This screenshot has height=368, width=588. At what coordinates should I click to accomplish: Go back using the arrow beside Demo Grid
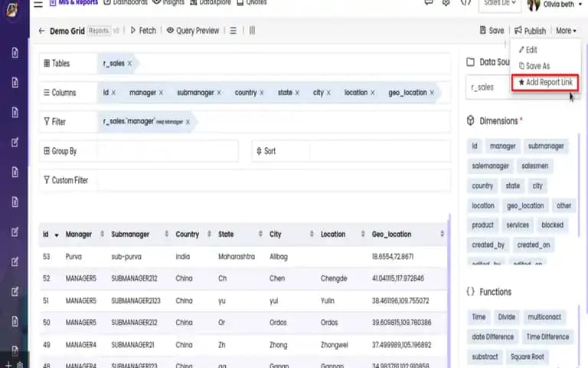coord(41,31)
